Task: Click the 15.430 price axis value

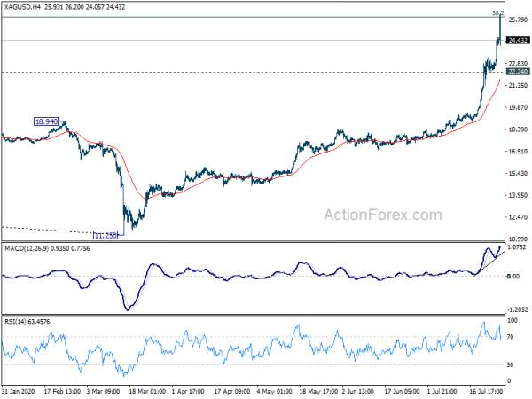Action: (x=518, y=174)
